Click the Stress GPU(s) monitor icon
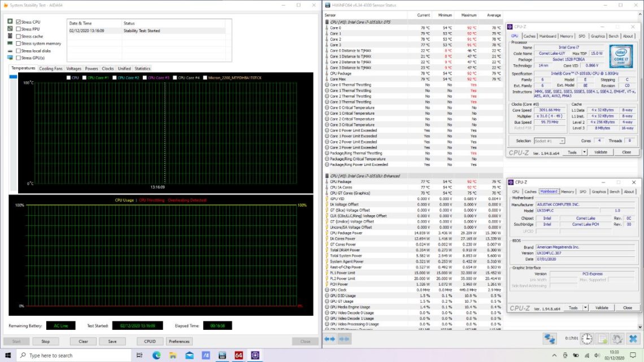The height and width of the screenshot is (362, 644). [x=9, y=56]
